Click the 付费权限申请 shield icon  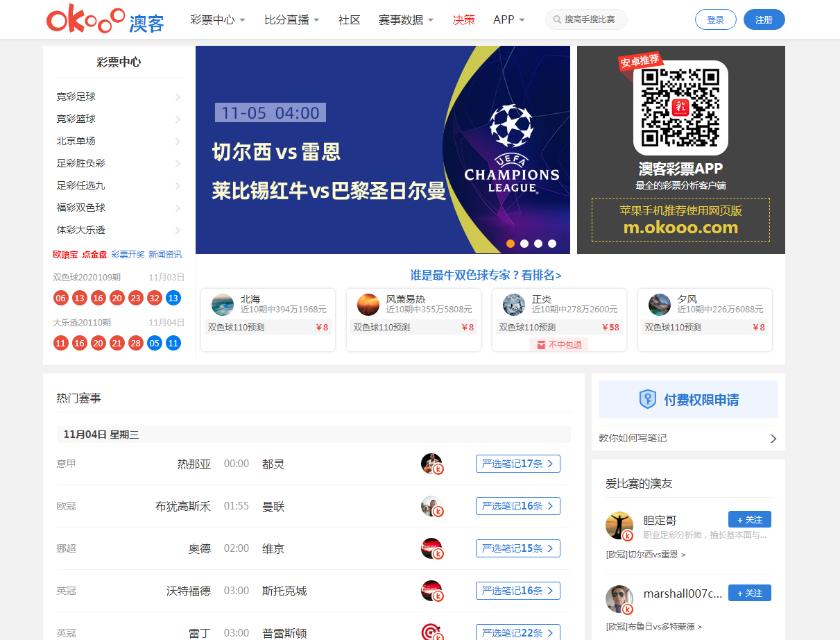click(647, 399)
